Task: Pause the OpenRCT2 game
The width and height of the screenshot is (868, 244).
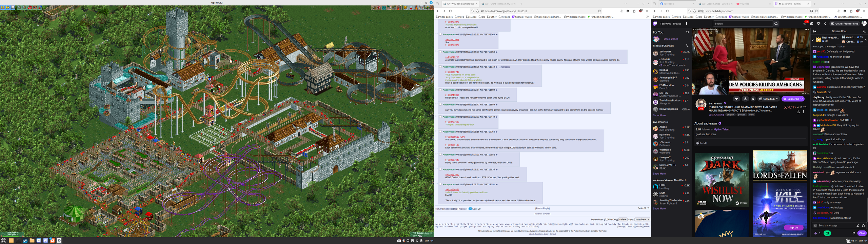Action: [x=2, y=7]
